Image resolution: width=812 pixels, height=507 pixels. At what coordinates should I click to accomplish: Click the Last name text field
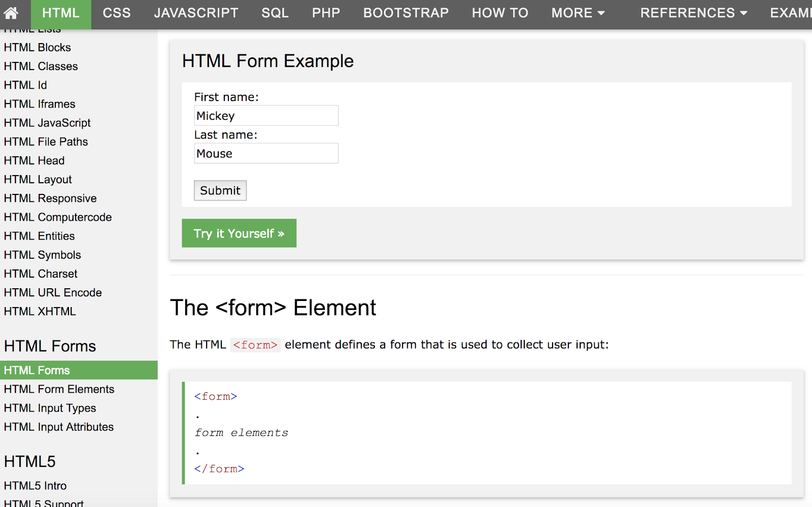(266, 153)
